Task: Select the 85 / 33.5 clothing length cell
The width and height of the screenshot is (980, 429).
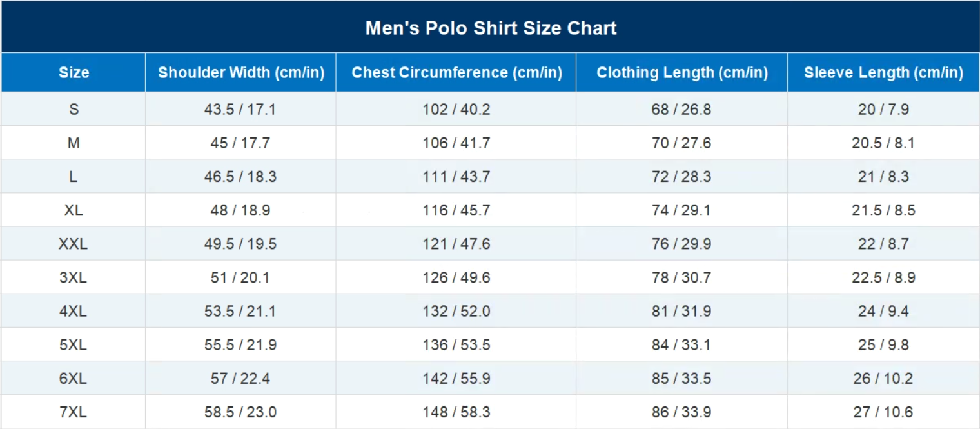Action: 681,378
